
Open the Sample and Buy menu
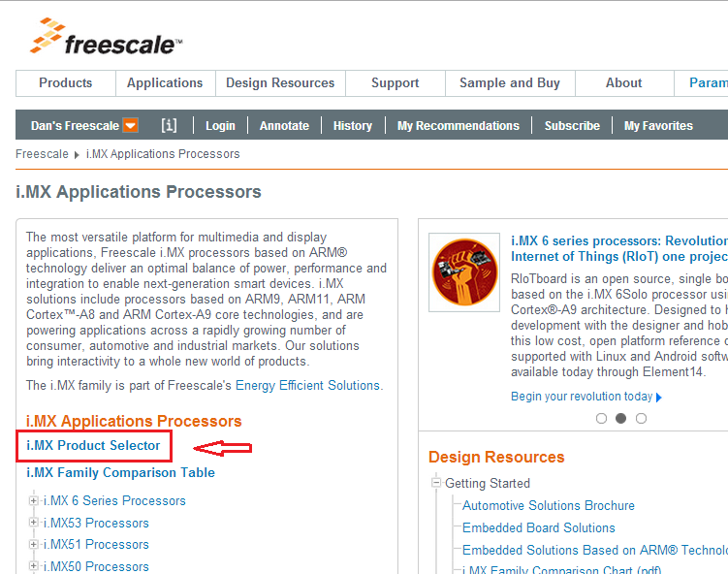(x=510, y=83)
